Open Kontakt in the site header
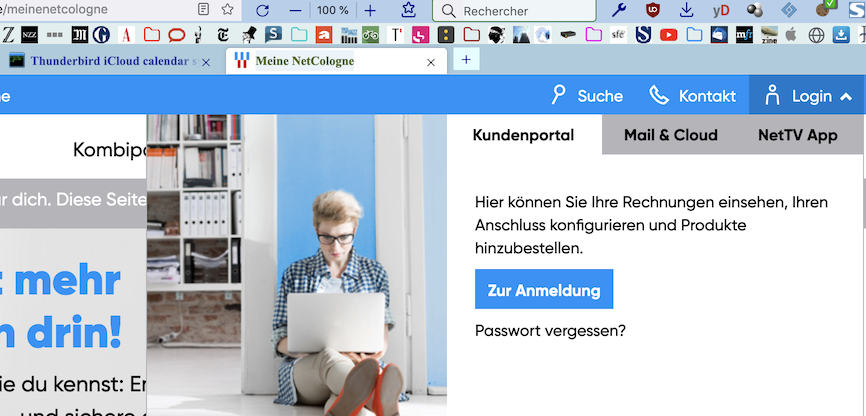The image size is (866, 416). 693,96
